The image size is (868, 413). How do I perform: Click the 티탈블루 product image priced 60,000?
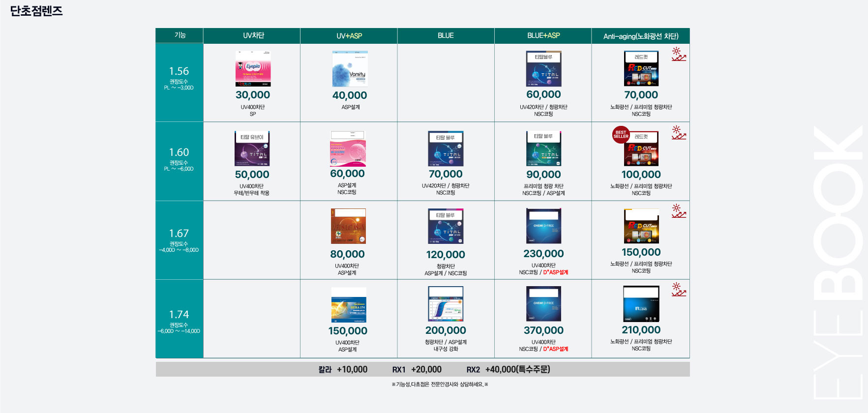(x=543, y=68)
